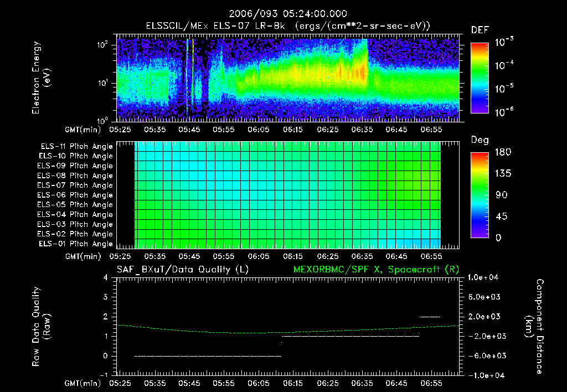Screen dimensions: 567x392
Task: Click the '06:35' tick label under spectrogram
Action: point(362,130)
